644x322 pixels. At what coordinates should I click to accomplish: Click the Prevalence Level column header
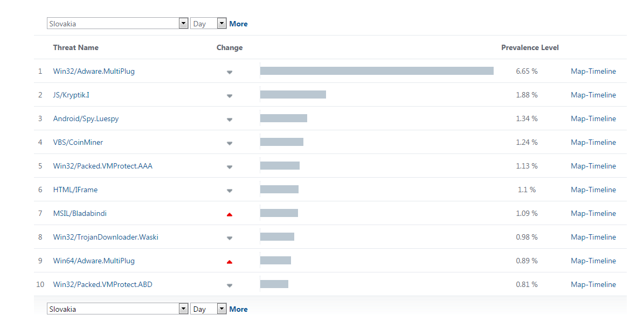[x=530, y=47]
